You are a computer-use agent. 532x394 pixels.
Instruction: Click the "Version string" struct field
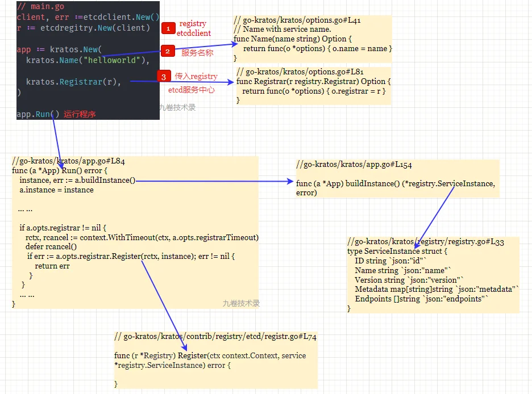point(409,280)
